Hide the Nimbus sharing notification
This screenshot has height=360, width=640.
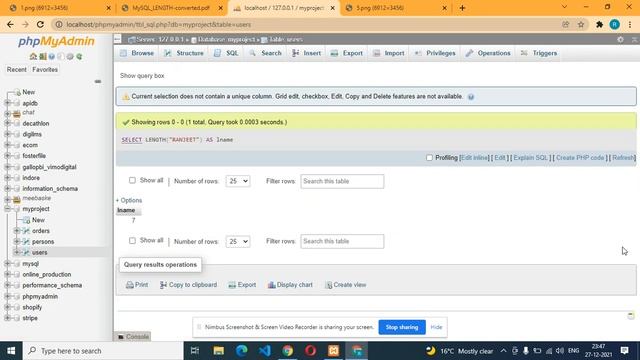click(436, 327)
